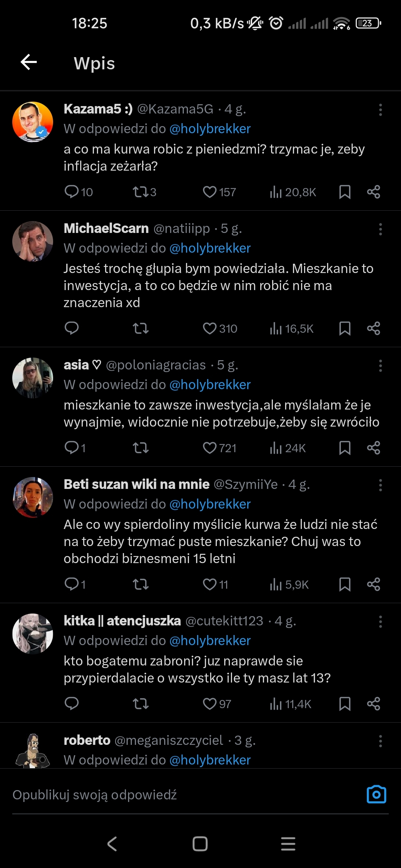Share asia's reply about mieszkanie
Viewport: 401px width, 868px height.
[373, 448]
